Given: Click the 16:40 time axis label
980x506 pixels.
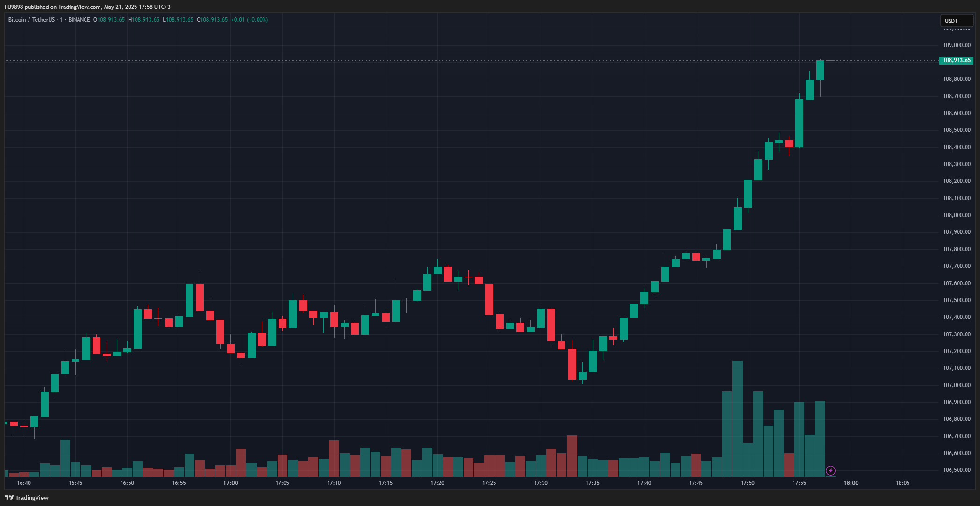Looking at the screenshot, I should tap(24, 483).
